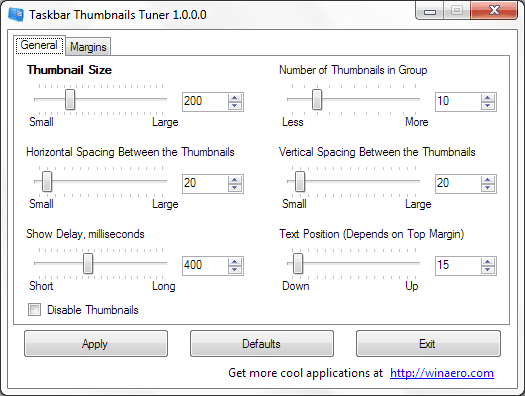
Task: Click the Number of Thumbnails slider handle
Action: pyautogui.click(x=317, y=99)
